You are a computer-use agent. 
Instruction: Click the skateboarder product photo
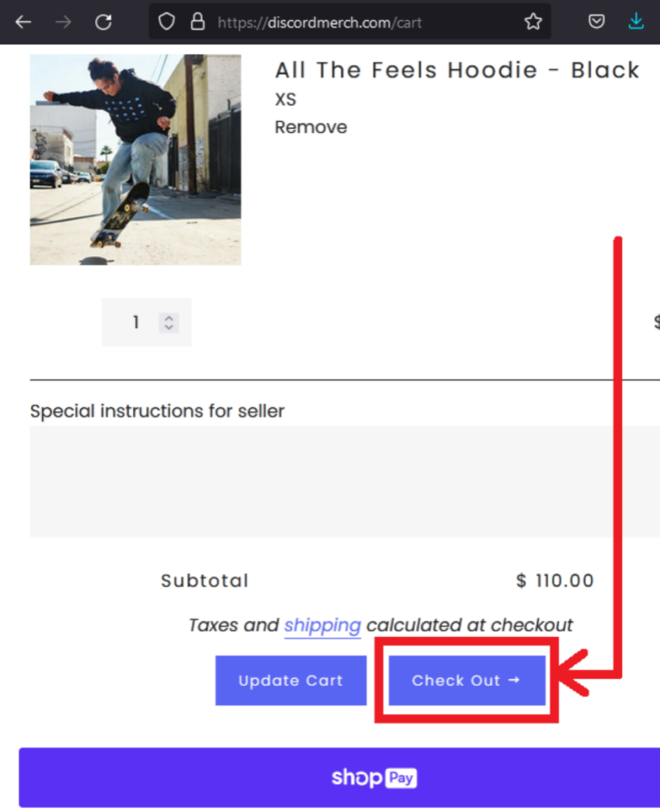135,160
